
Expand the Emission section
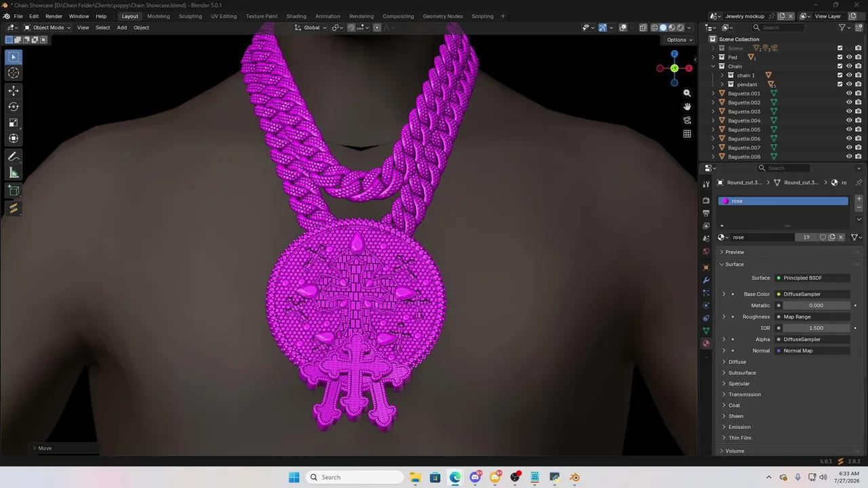[739, 427]
